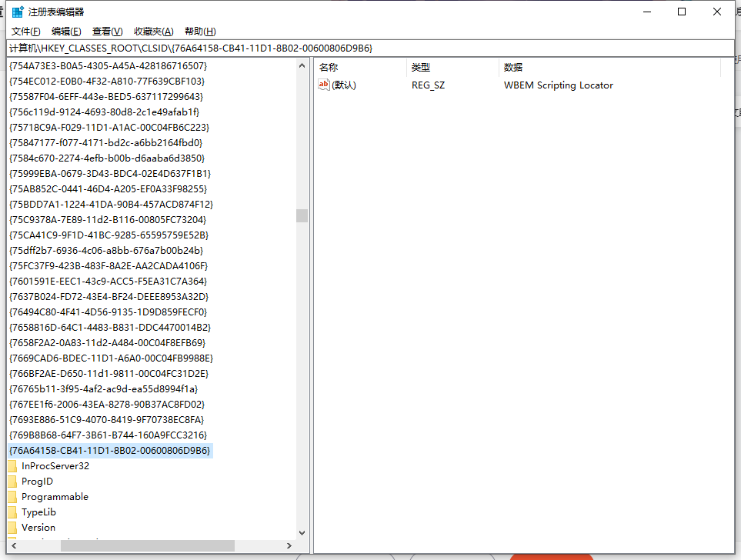Click the tree horizontal scroll right arrow
This screenshot has height=560, width=741.
coord(289,546)
